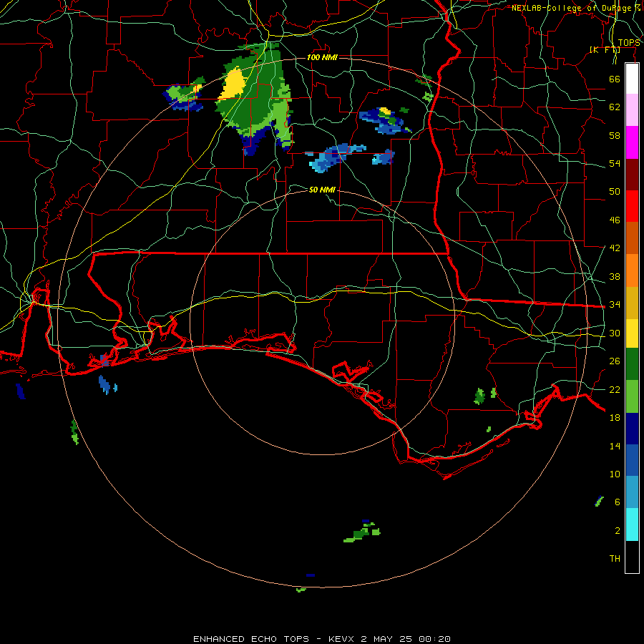Select the bright red legend swatch
This screenshot has height=644, width=644.
coord(632,206)
